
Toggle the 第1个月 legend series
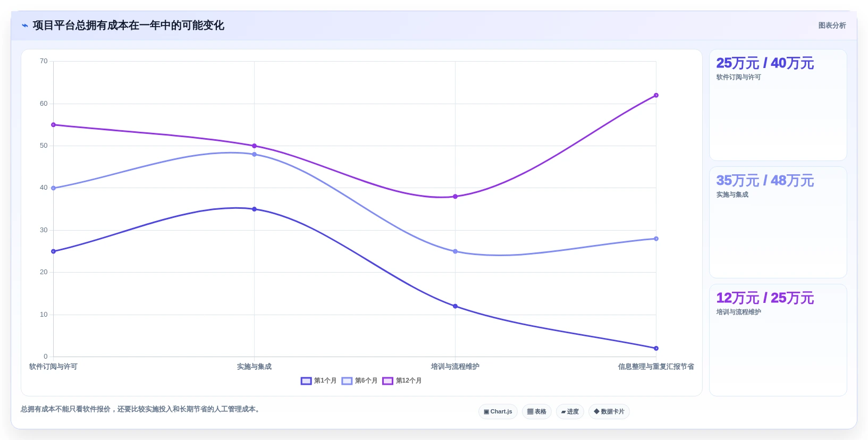[x=318, y=380]
